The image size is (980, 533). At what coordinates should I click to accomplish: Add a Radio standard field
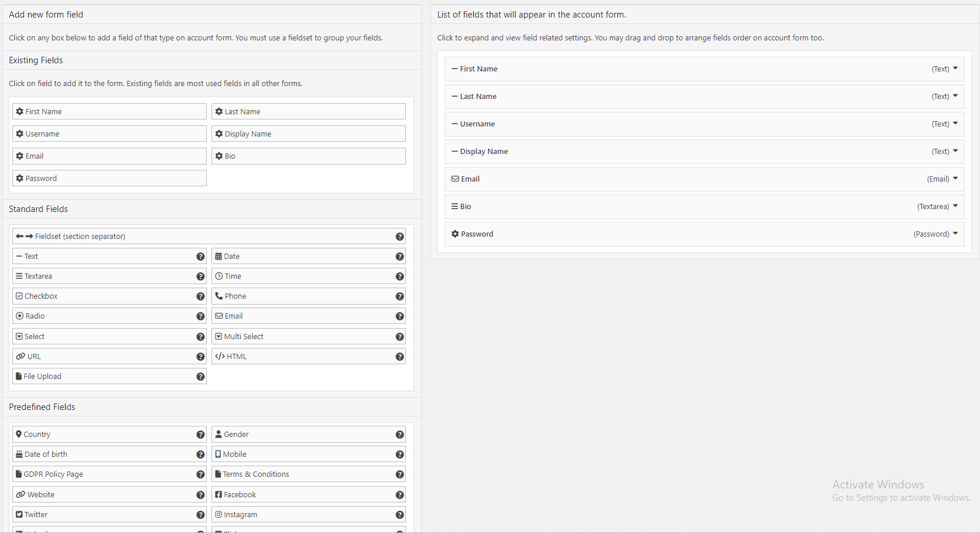click(35, 316)
